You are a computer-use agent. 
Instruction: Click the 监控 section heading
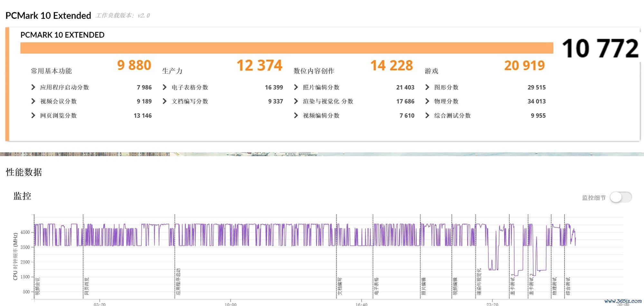(x=22, y=196)
